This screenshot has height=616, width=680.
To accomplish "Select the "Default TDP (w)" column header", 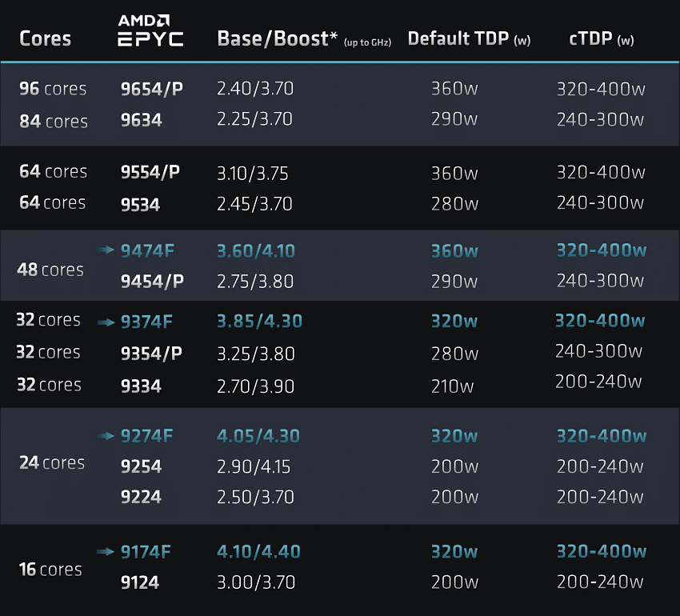I will coord(470,39).
